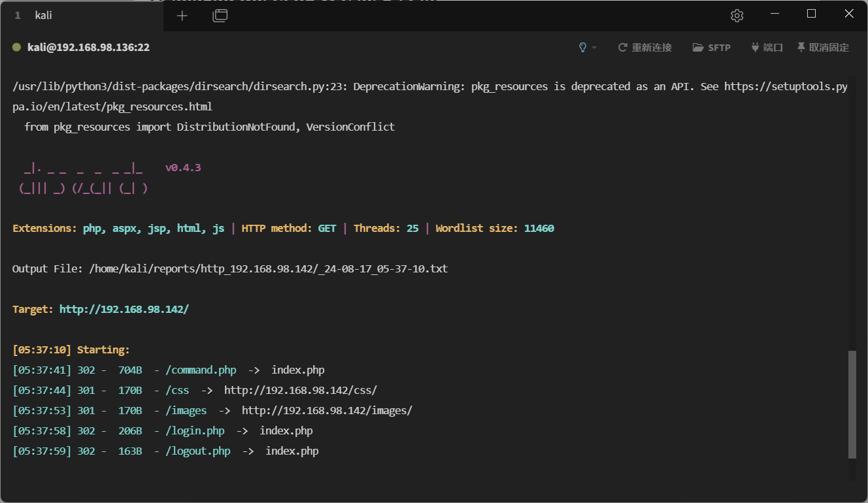Click http://192.168.98.142/css/ redirect URL

[x=301, y=391]
